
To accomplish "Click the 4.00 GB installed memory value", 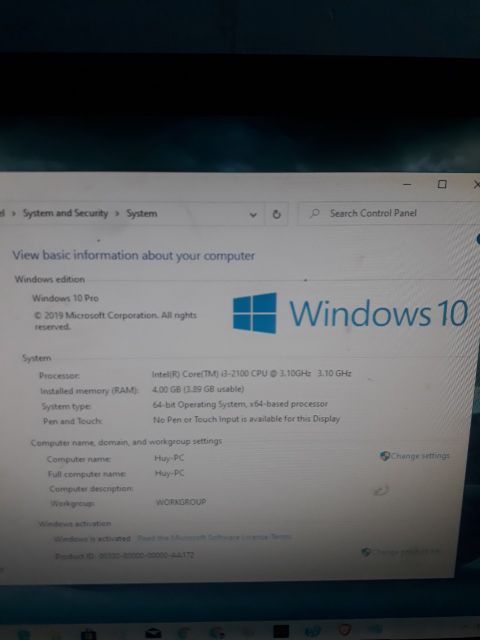I will coord(198,389).
